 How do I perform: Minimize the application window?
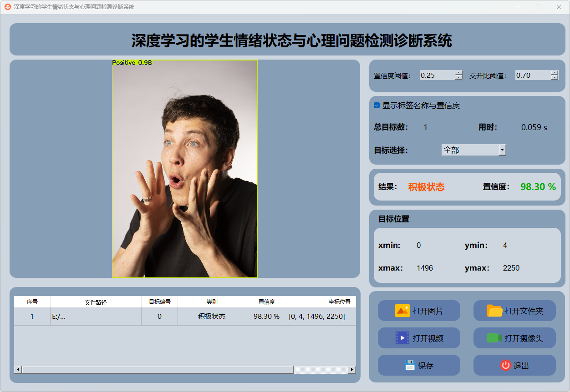[518, 7]
